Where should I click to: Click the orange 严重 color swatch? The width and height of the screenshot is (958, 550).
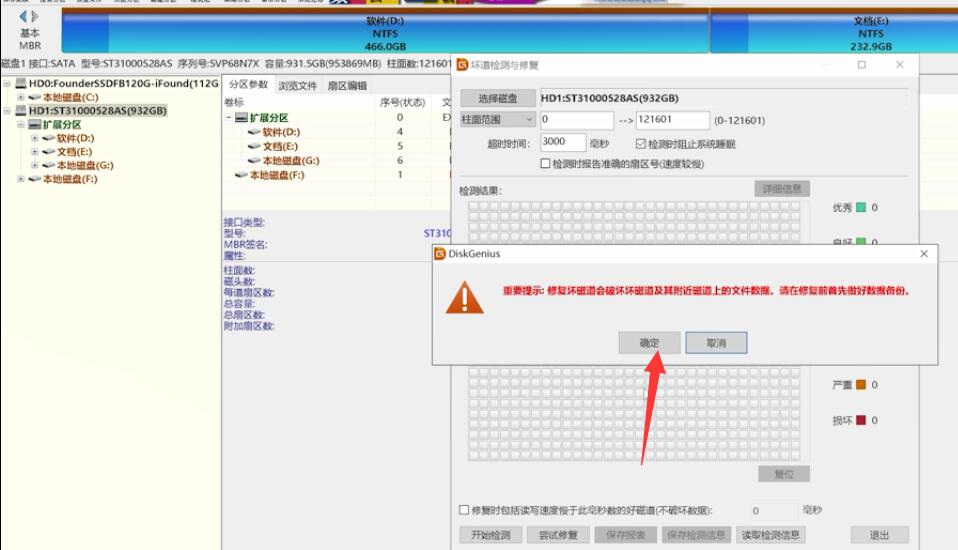(861, 384)
